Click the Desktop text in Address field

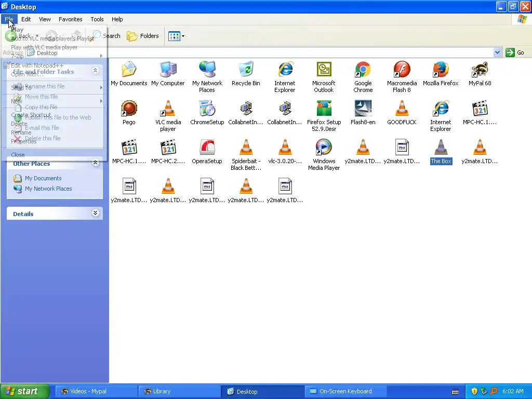tap(47, 53)
